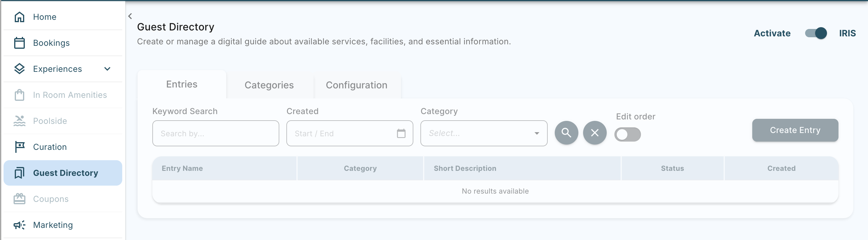The width and height of the screenshot is (868, 240).
Task: Click the Poolside swimmer icon
Action: (x=19, y=121)
